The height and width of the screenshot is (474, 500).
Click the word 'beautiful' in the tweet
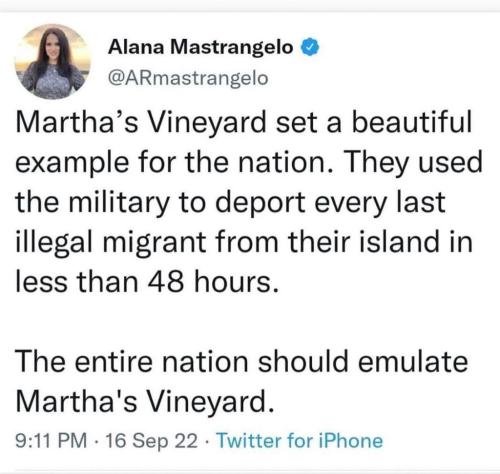tap(412, 122)
